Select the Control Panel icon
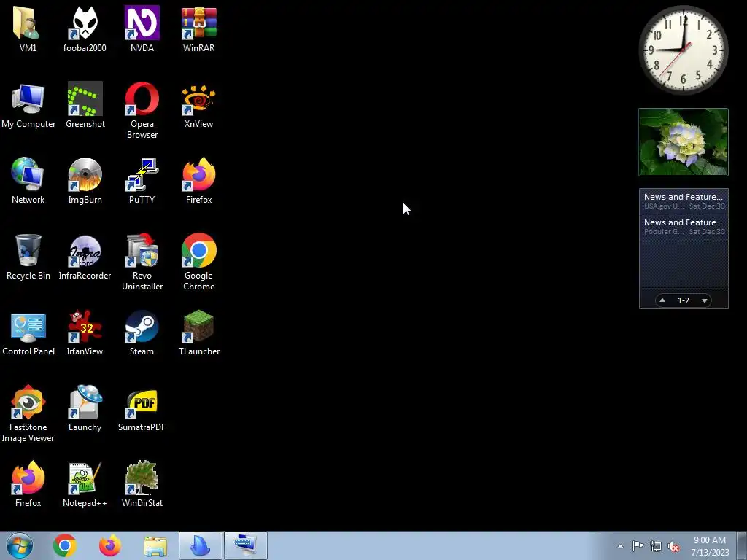The width and height of the screenshot is (747, 560). coord(28,332)
